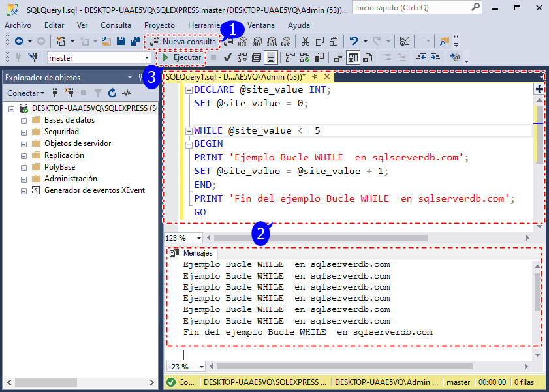Click the Object Explorer filter icon

tap(98, 93)
